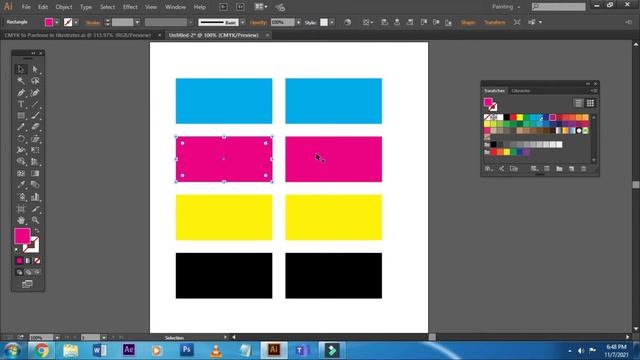Set paint mode to None in toolbox
640x360 pixels.
[37, 260]
